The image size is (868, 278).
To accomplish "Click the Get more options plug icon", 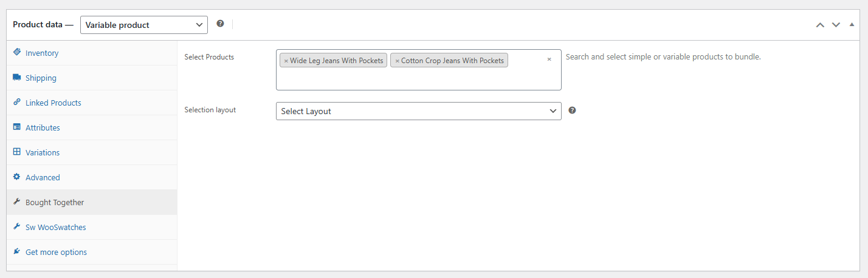I will point(17,252).
